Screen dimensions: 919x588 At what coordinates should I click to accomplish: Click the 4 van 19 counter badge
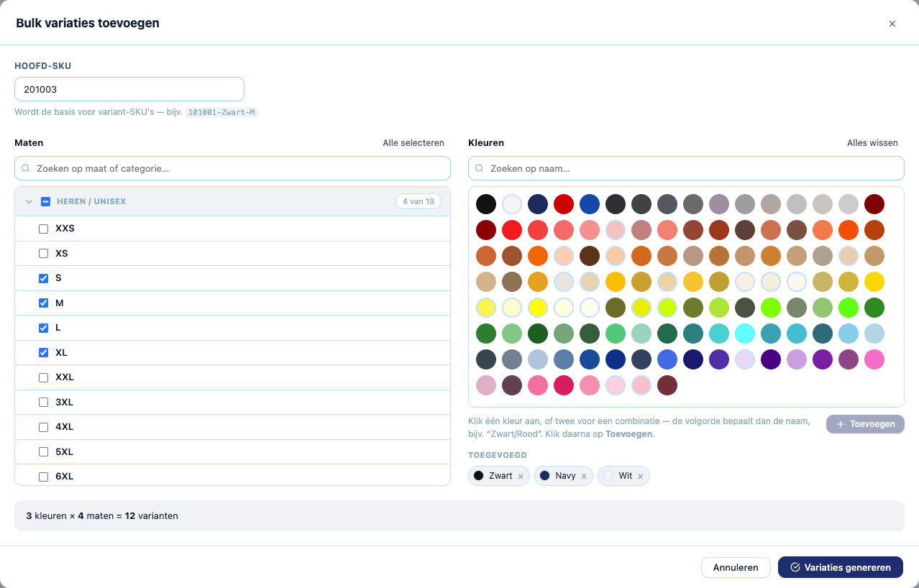click(x=419, y=201)
